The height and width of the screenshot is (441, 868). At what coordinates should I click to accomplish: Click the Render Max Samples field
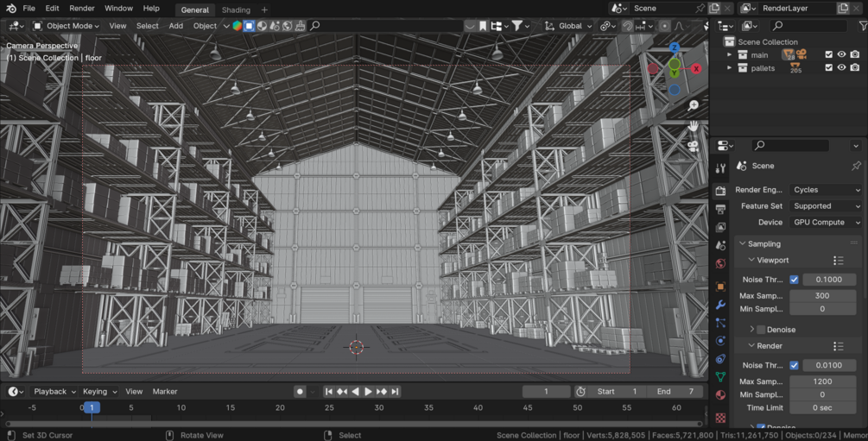tap(822, 381)
